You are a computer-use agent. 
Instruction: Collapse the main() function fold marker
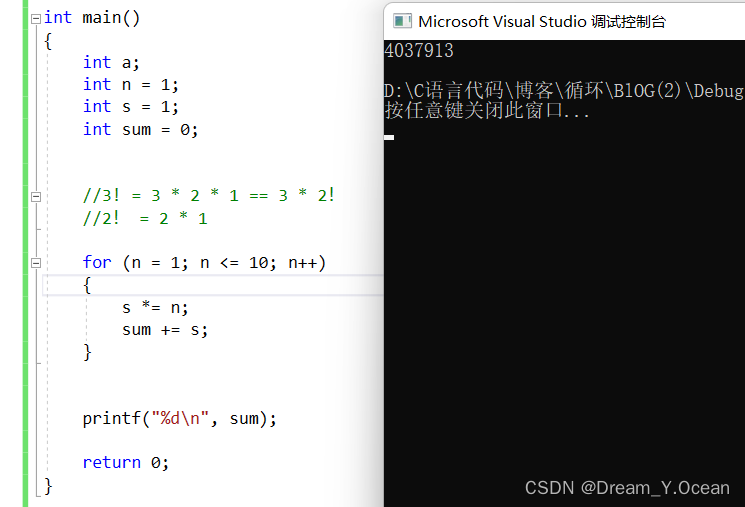(36, 19)
